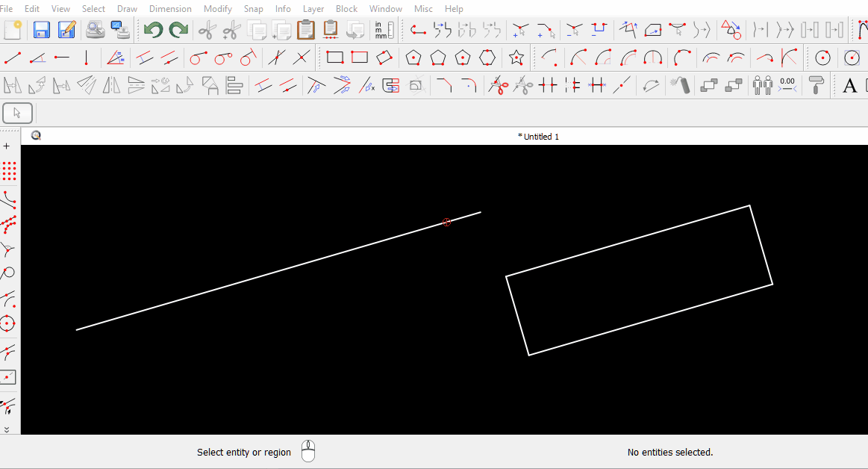Choose the Mirror modify tool
The height and width of the screenshot is (469, 868).
pos(111,86)
